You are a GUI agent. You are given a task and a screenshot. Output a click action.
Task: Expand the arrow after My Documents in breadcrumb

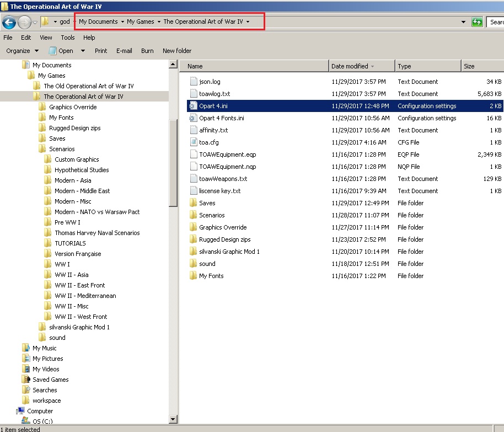coord(122,22)
